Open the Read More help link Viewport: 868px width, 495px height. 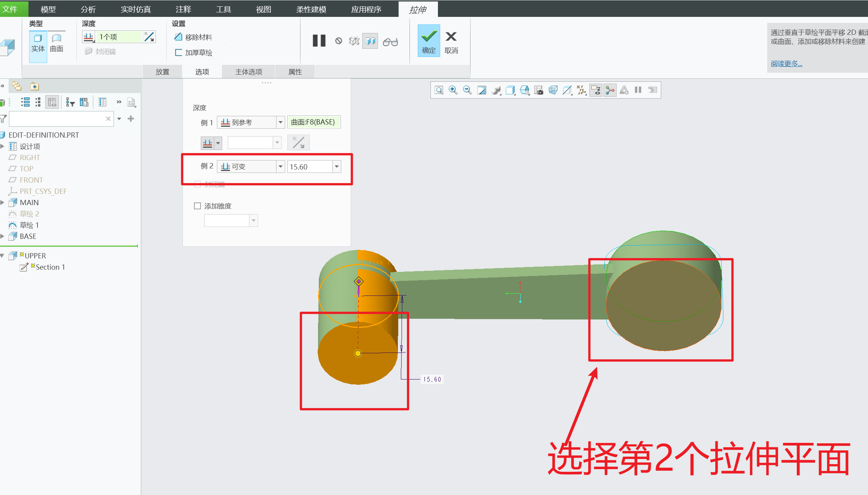pos(786,63)
